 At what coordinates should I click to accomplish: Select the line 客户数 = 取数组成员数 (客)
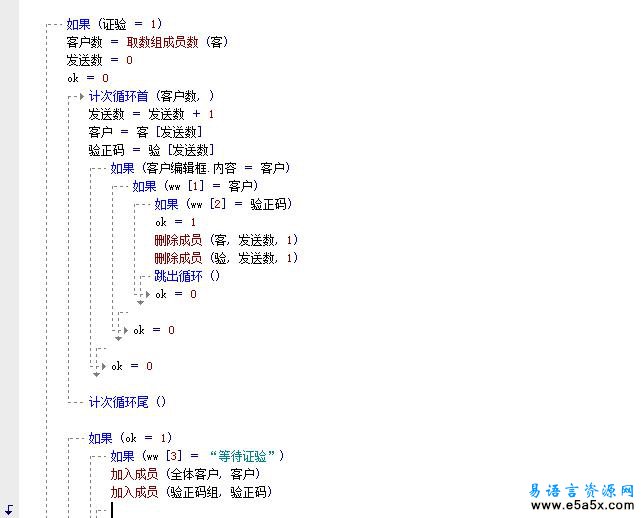click(x=147, y=42)
